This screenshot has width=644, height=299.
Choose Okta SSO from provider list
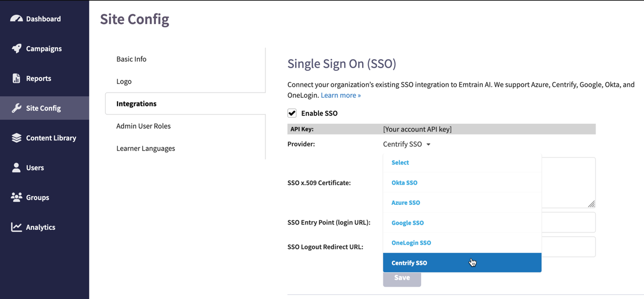[x=405, y=182]
